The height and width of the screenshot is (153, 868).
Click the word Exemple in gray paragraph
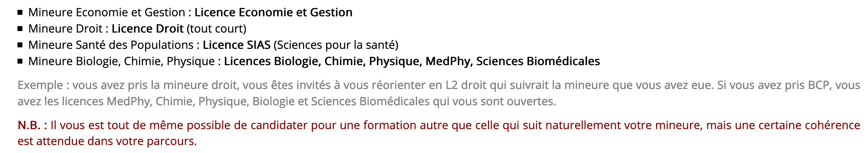(40, 85)
